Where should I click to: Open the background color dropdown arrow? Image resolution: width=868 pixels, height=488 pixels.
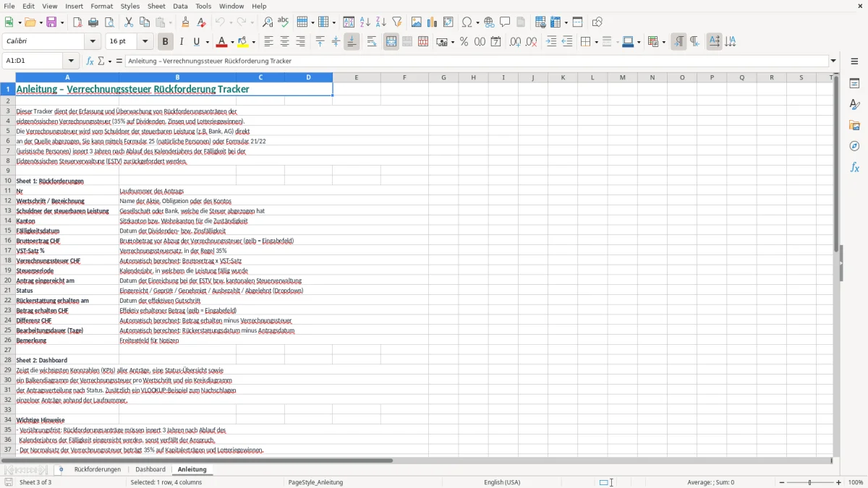tap(254, 42)
